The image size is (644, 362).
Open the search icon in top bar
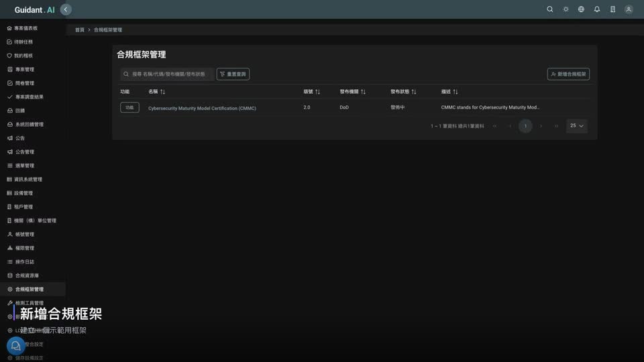click(549, 9)
